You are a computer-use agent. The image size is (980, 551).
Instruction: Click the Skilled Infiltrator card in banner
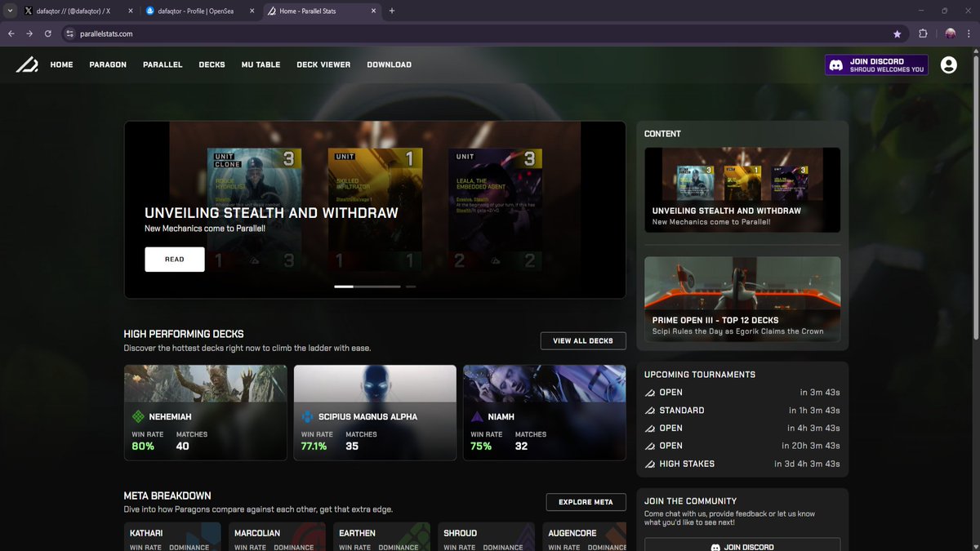(x=376, y=211)
